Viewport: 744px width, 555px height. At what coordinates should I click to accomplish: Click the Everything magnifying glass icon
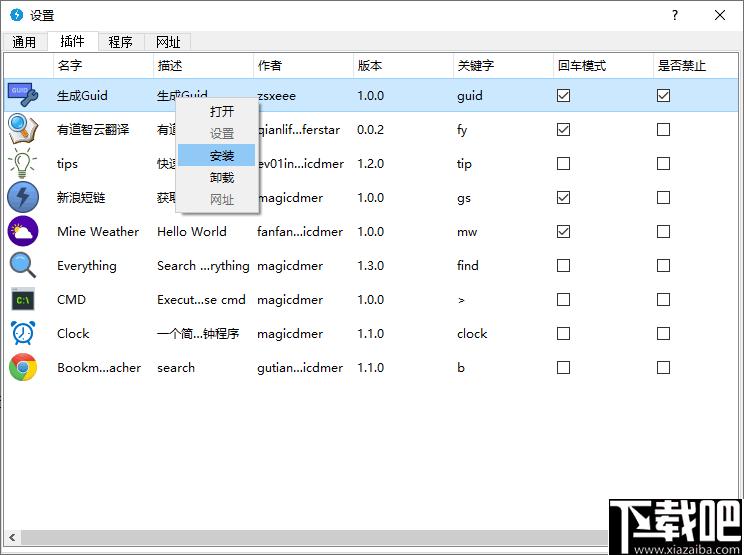23,266
